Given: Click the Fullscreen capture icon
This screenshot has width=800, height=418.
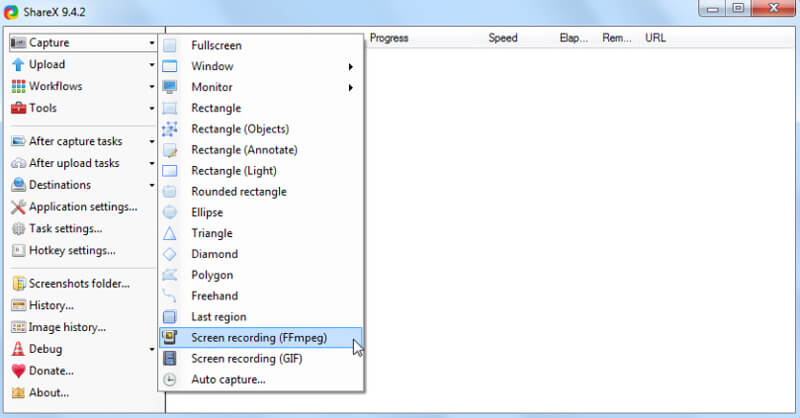Looking at the screenshot, I should pos(170,46).
